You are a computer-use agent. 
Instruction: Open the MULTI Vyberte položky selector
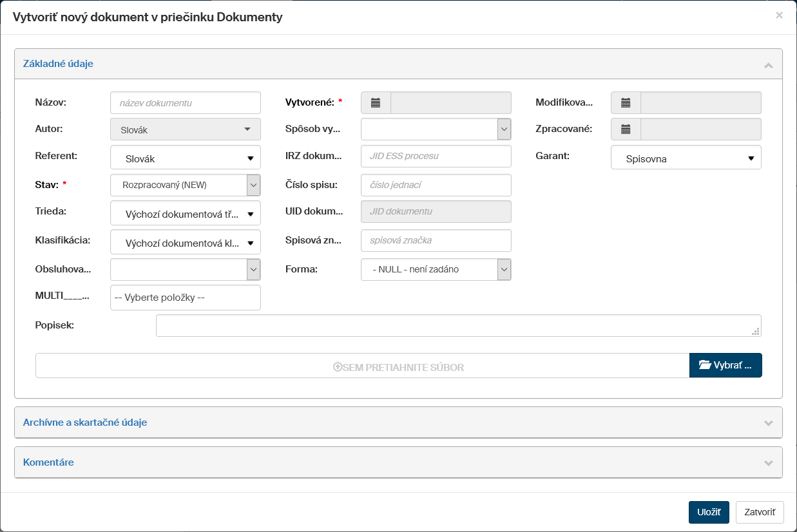pos(186,298)
